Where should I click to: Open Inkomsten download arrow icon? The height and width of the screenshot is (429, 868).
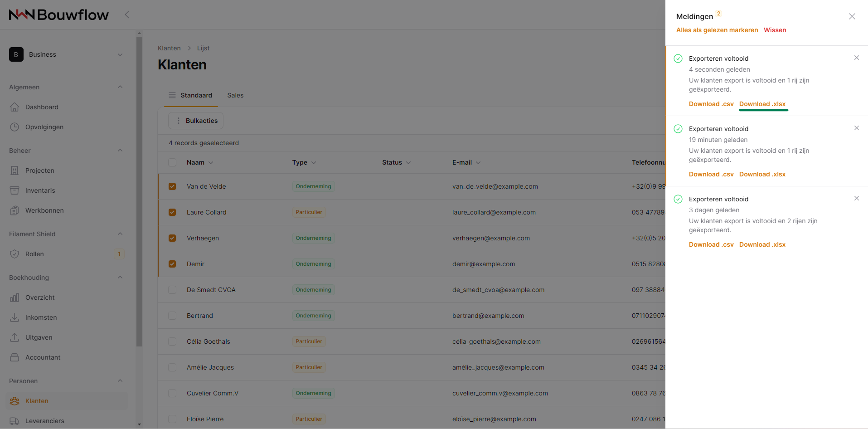(x=15, y=317)
